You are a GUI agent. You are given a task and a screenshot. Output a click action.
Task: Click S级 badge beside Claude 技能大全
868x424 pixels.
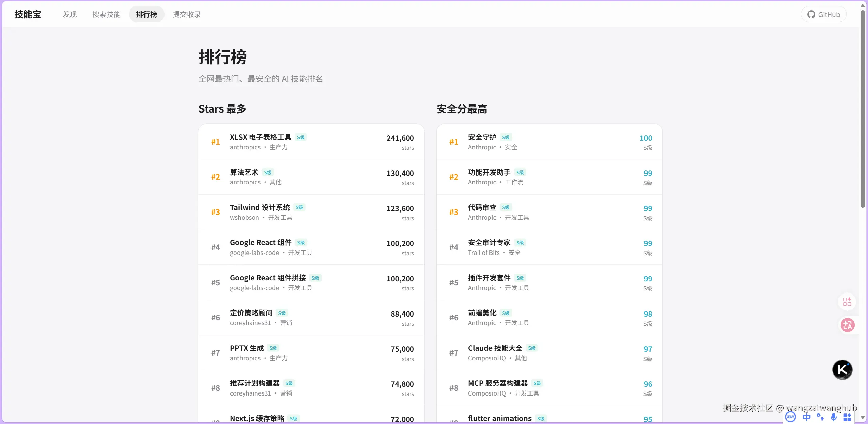pos(532,348)
